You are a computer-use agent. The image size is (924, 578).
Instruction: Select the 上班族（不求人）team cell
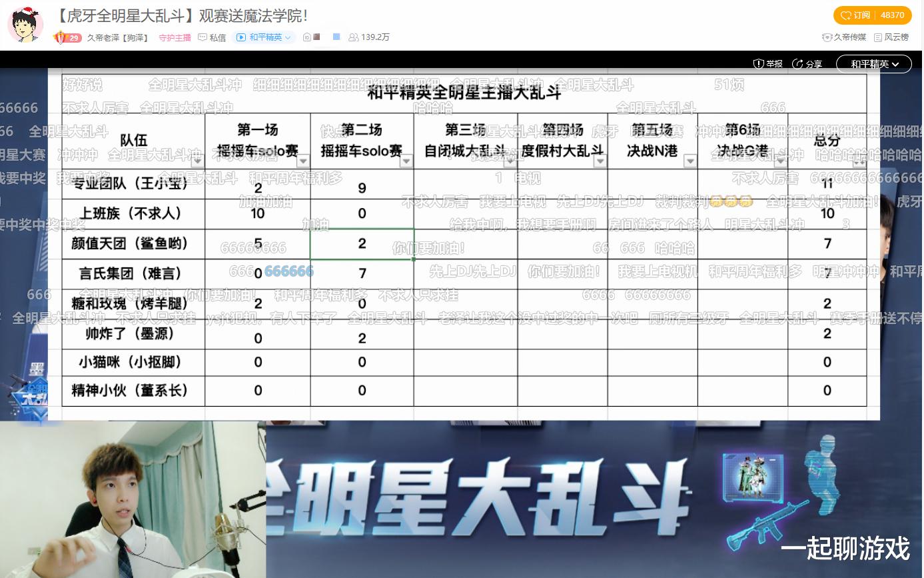133,214
